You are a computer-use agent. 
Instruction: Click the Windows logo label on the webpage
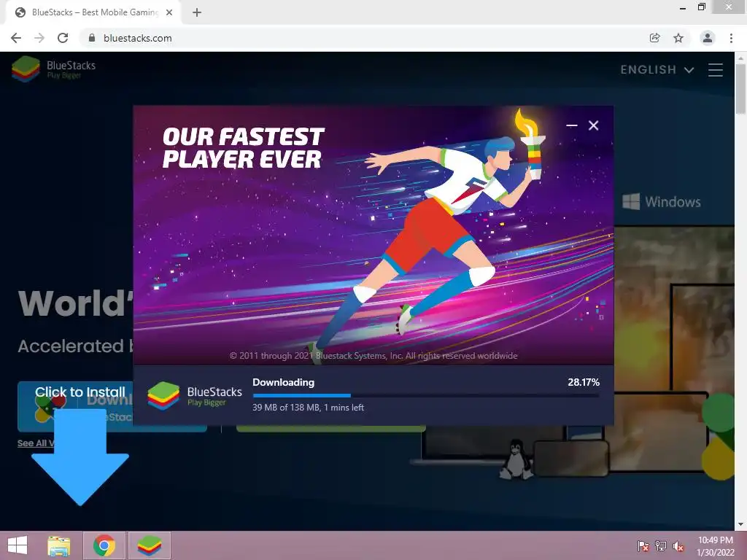(x=662, y=201)
